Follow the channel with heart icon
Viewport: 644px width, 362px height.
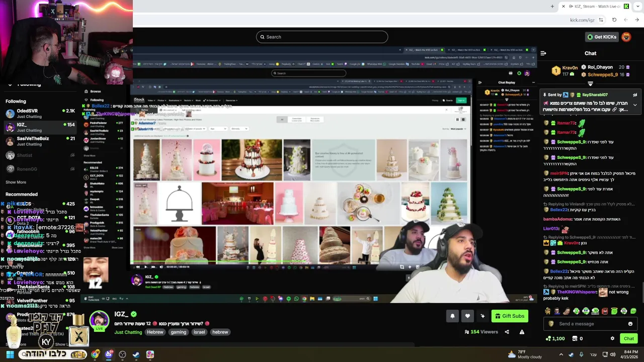point(467,316)
